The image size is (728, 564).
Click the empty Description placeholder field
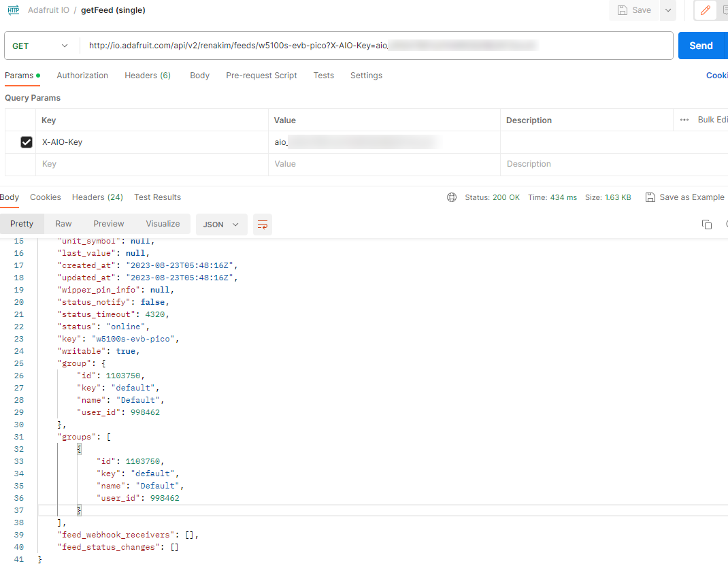614,164
